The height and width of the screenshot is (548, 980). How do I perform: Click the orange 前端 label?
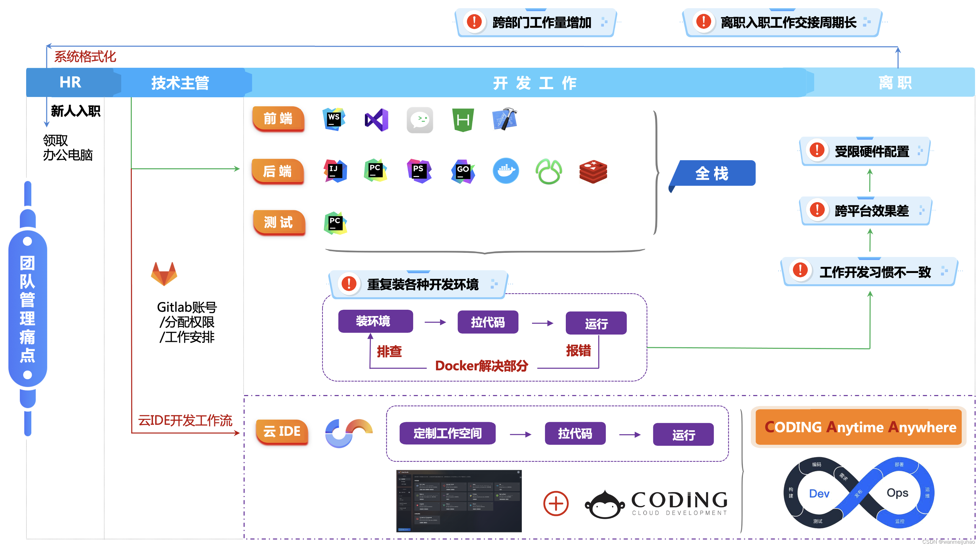[x=278, y=119]
